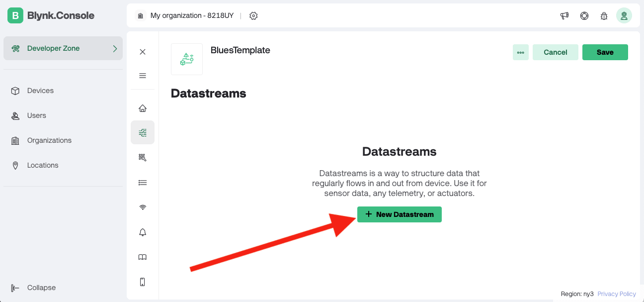Toggle the template menu hamburger icon
Image resolution: width=644 pixels, height=302 pixels.
(x=143, y=76)
